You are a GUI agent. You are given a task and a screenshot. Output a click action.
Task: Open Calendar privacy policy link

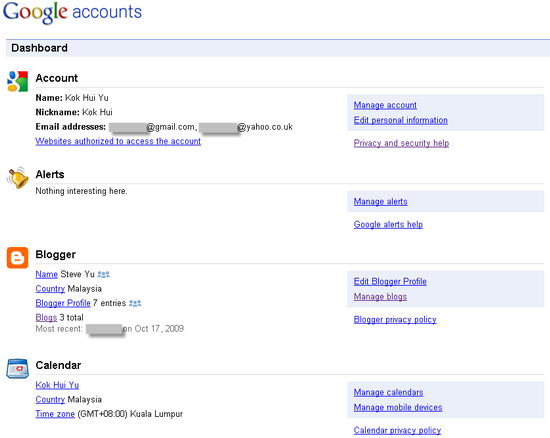[x=397, y=431]
